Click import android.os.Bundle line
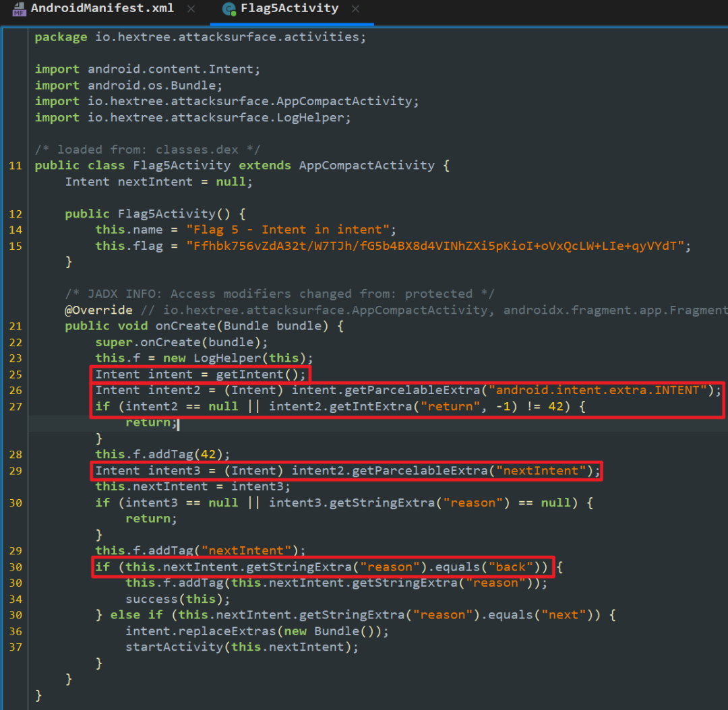 (x=129, y=86)
